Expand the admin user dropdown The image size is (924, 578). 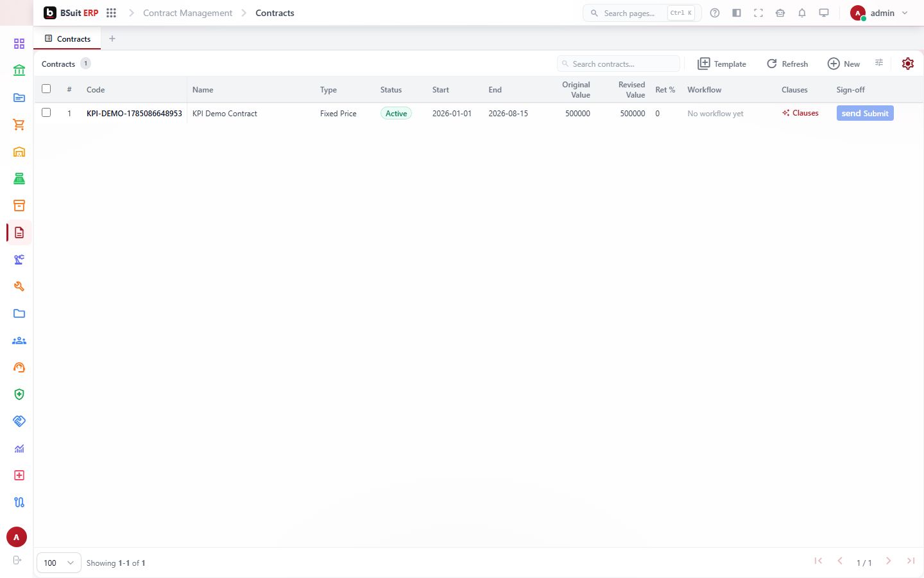tap(880, 13)
